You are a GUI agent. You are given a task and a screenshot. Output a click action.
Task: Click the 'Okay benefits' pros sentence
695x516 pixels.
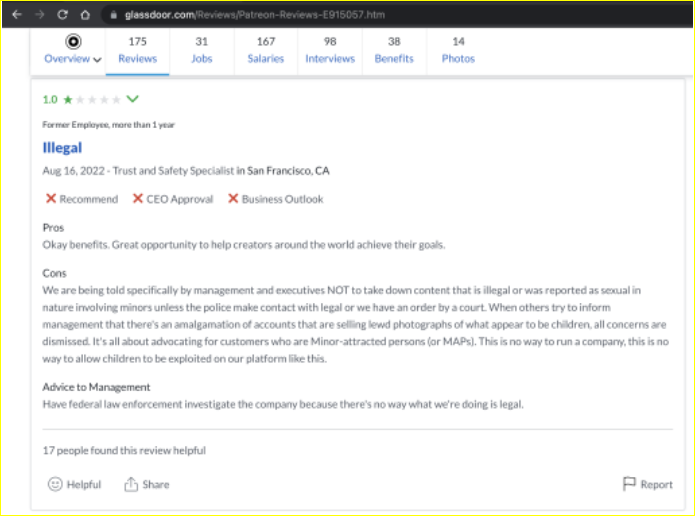point(244,245)
